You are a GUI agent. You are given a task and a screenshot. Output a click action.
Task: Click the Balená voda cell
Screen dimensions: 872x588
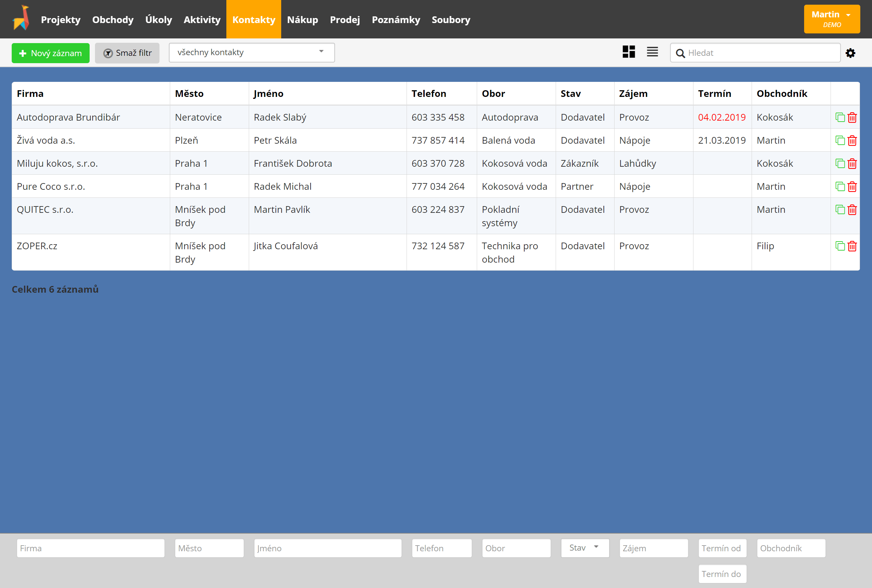pos(516,140)
